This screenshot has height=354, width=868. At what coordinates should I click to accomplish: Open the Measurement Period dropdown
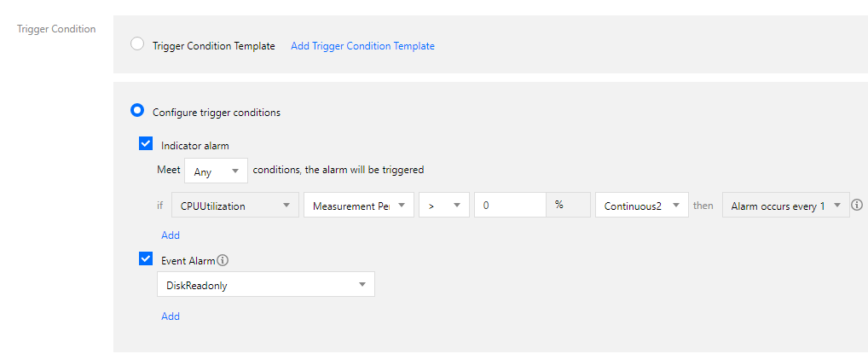(x=358, y=206)
